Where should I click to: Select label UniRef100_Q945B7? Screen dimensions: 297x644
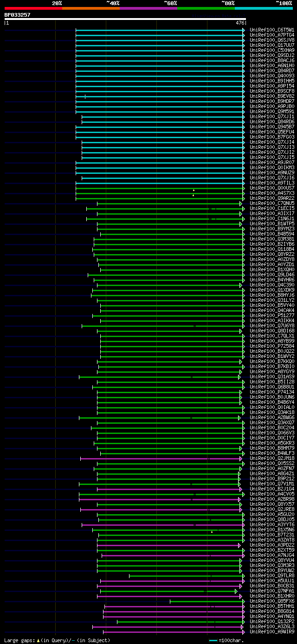coord(272,127)
